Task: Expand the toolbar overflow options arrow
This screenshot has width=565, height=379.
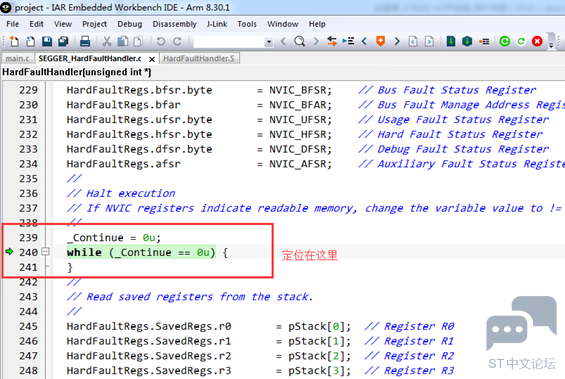Action: tap(551, 45)
